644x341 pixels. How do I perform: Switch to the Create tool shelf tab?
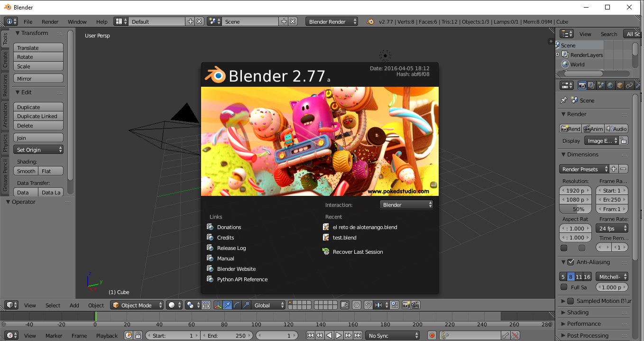click(x=5, y=60)
